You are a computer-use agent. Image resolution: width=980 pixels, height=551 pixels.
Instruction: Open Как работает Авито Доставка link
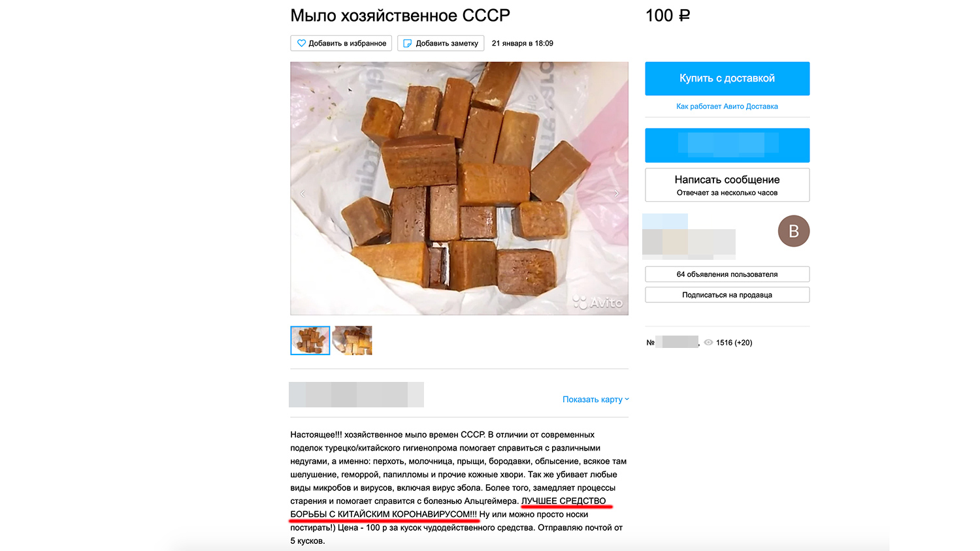[727, 106]
